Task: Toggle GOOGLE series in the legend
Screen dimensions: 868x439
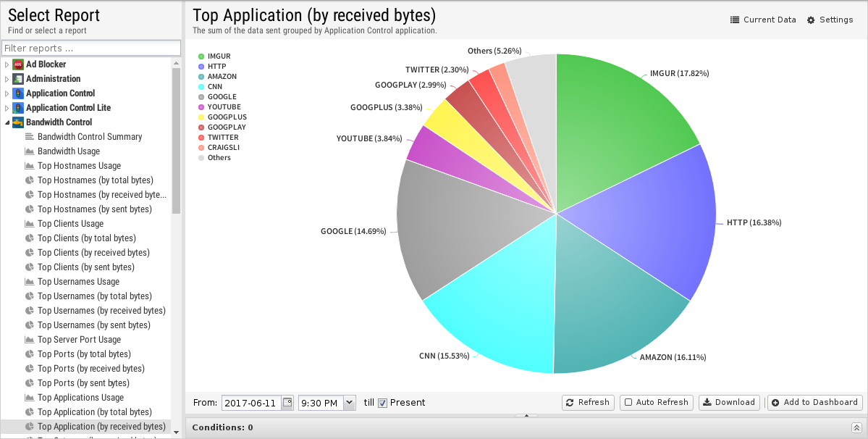Action: coord(217,97)
